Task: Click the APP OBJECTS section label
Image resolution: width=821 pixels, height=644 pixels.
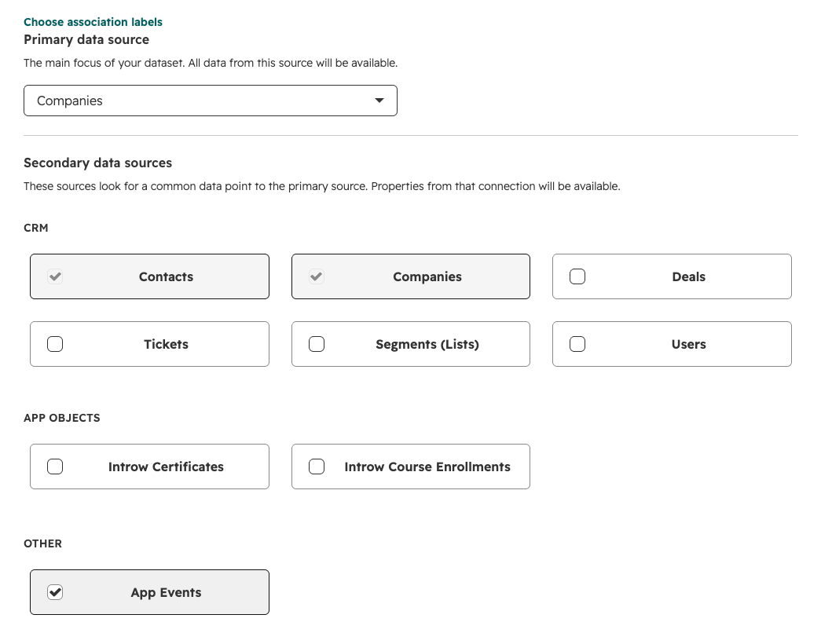Action: click(x=62, y=418)
